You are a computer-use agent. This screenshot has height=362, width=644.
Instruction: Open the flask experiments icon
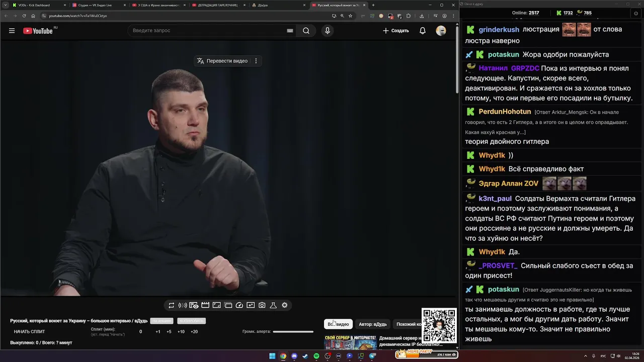(x=273, y=305)
